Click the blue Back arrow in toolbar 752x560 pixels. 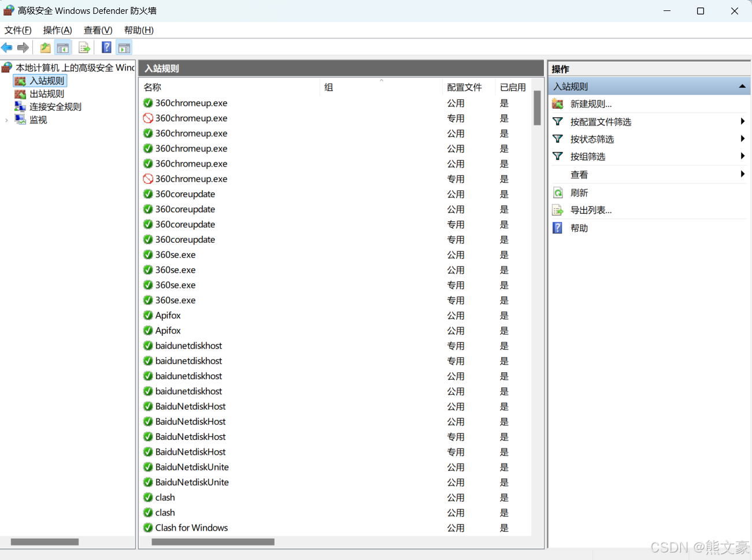[7, 47]
